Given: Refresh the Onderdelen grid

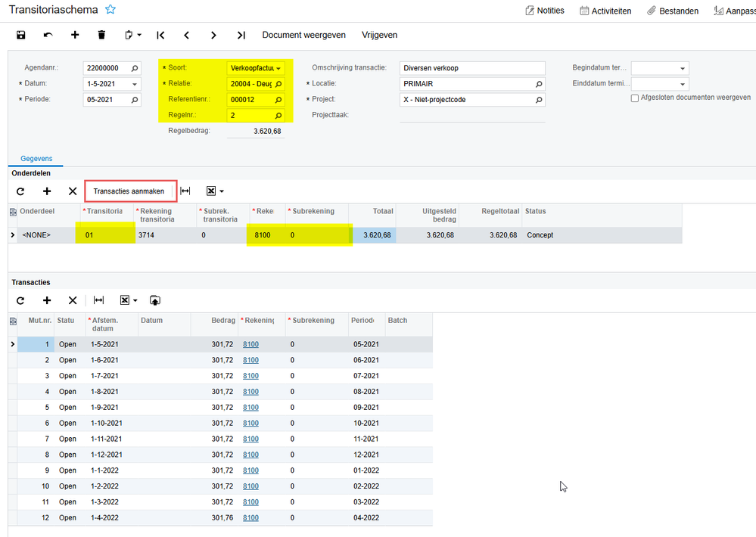Looking at the screenshot, I should [x=20, y=191].
